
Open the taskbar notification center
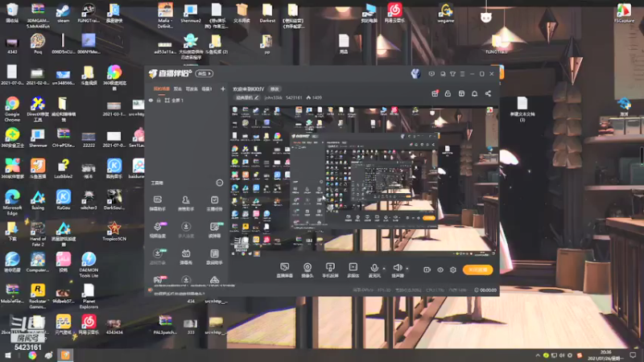pyautogui.click(x=633, y=355)
